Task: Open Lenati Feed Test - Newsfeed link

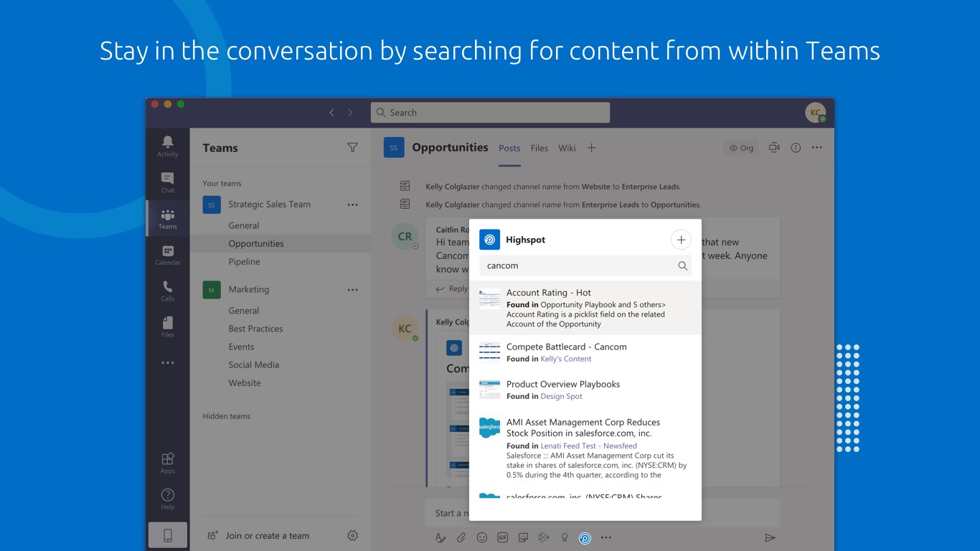Action: [588, 446]
